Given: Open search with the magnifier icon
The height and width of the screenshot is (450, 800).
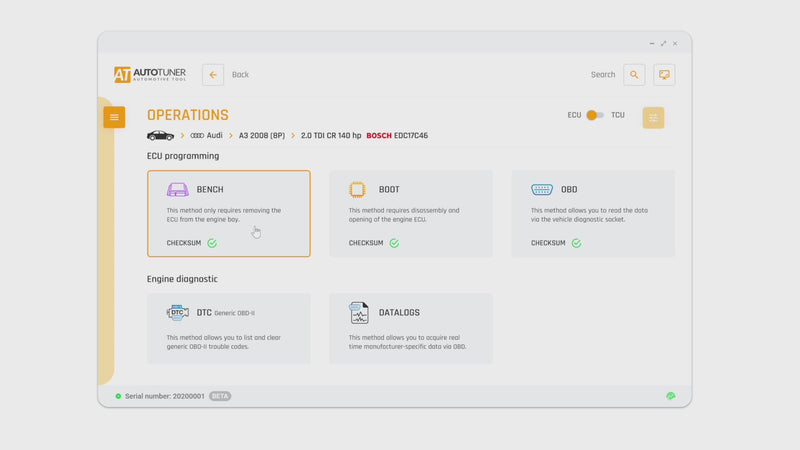Looking at the screenshot, I should (634, 75).
